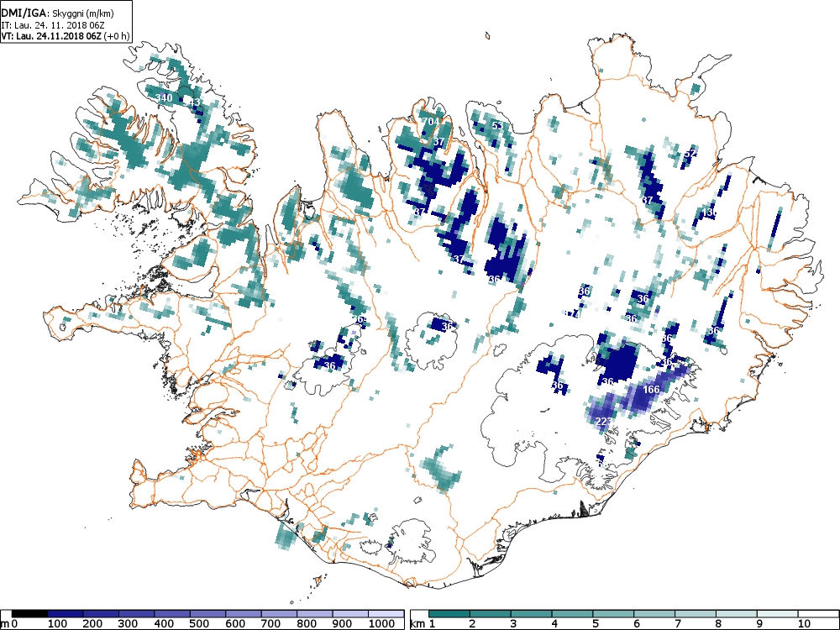The height and width of the screenshot is (630, 840).
Task: Click the '500' label on the metre scale
Action: click(199, 623)
